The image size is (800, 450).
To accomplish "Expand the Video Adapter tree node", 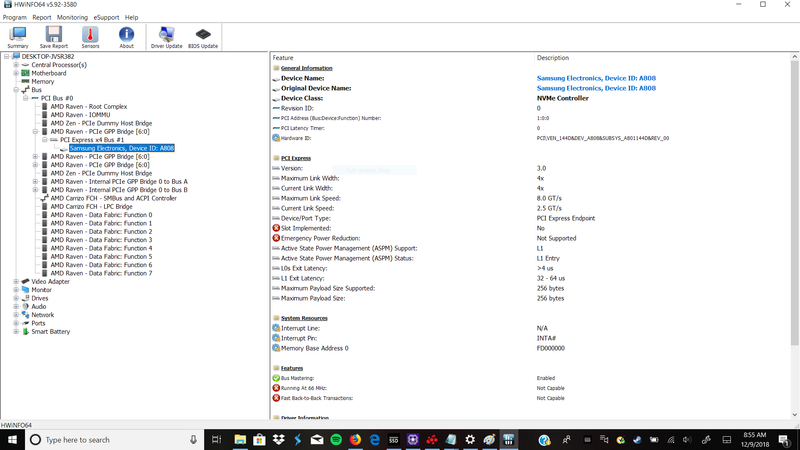I will click(x=16, y=282).
